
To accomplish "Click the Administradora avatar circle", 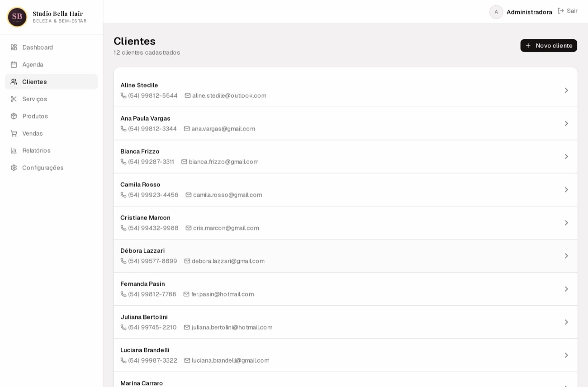I will [x=496, y=12].
